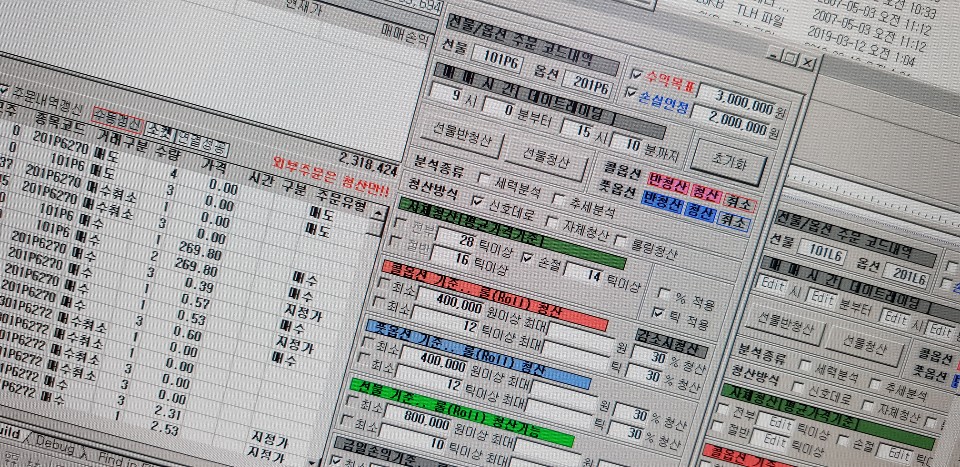Click the 10 틱이상 futures field
The image size is (960, 467).
[411, 438]
